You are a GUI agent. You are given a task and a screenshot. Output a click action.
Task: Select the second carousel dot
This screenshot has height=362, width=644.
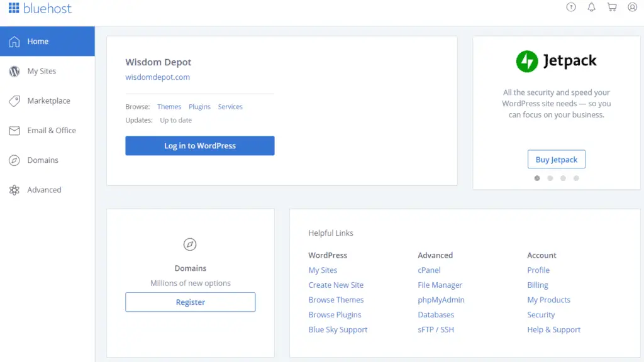[550, 178]
